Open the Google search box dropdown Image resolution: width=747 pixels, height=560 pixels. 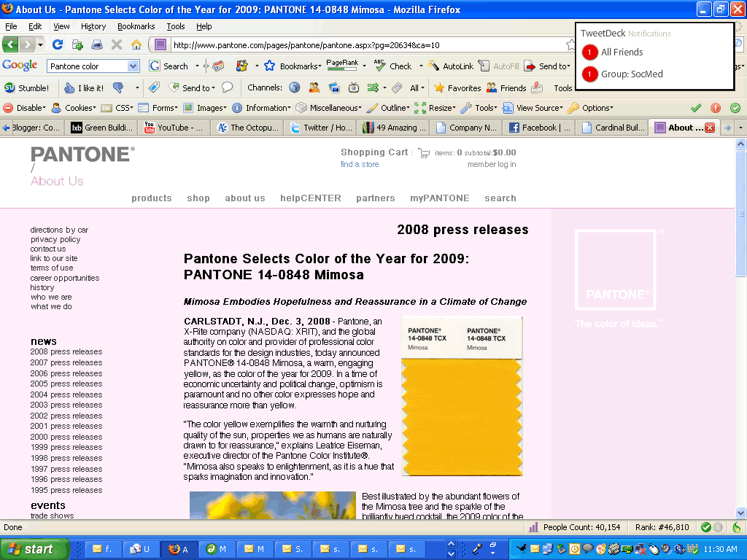(133, 66)
